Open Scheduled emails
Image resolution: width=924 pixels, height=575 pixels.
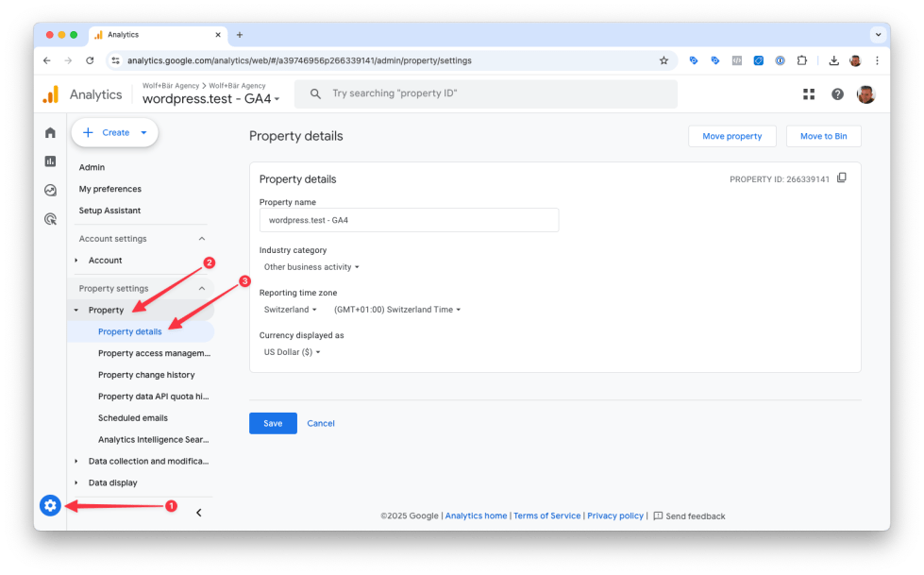(x=132, y=418)
